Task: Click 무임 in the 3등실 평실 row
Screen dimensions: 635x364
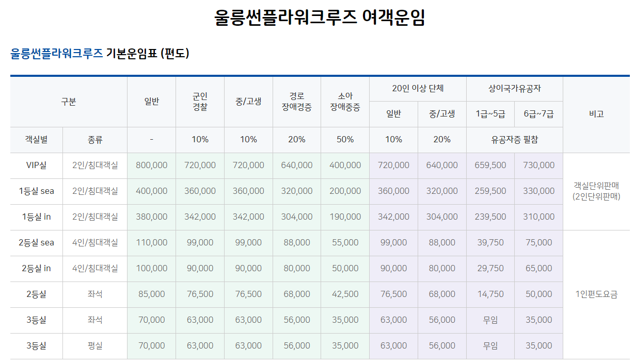Action: click(490, 346)
